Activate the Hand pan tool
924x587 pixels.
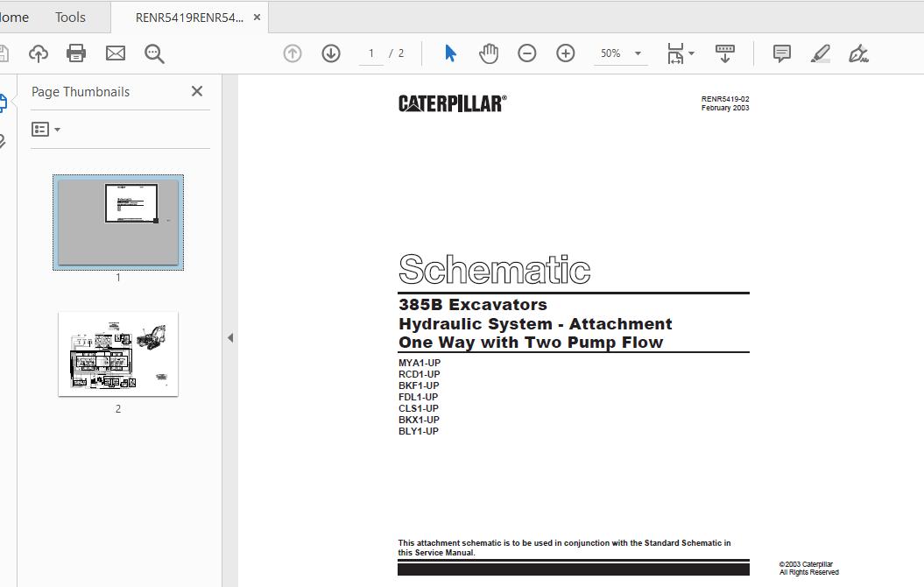pos(489,53)
